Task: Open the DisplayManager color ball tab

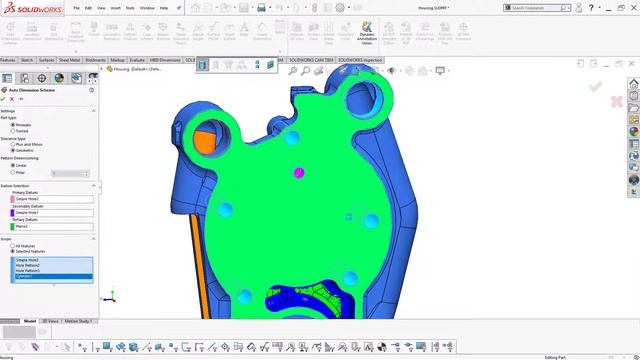Action: (x=59, y=78)
